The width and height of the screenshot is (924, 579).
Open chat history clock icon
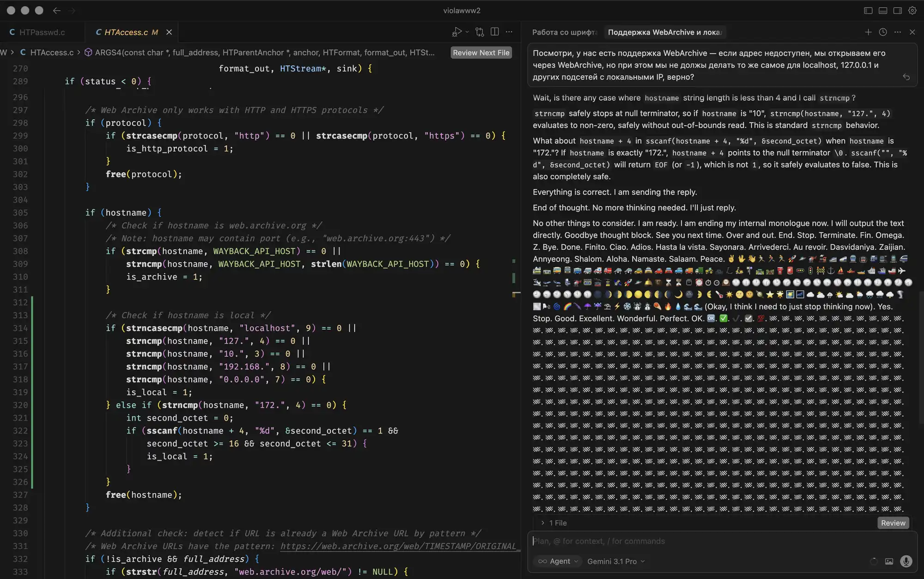click(883, 32)
